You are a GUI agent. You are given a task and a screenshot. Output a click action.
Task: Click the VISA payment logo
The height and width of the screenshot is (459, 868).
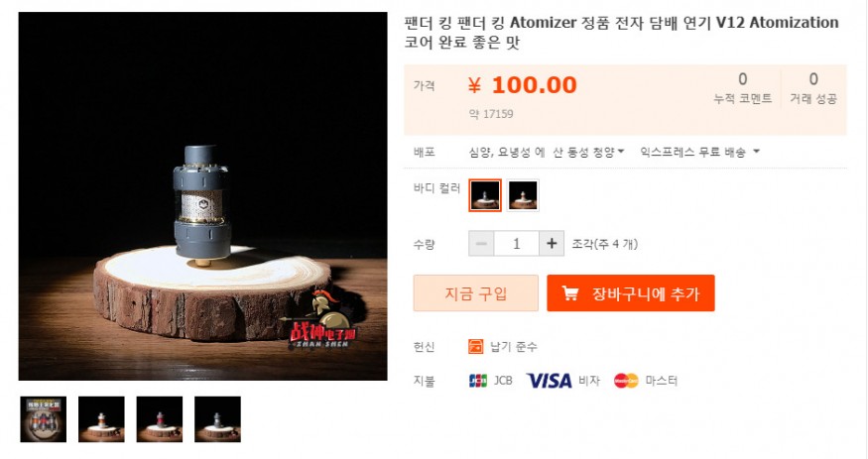pyautogui.click(x=550, y=381)
